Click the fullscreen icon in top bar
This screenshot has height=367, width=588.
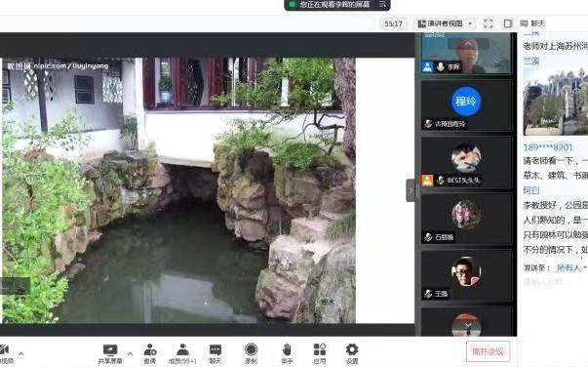coord(489,23)
